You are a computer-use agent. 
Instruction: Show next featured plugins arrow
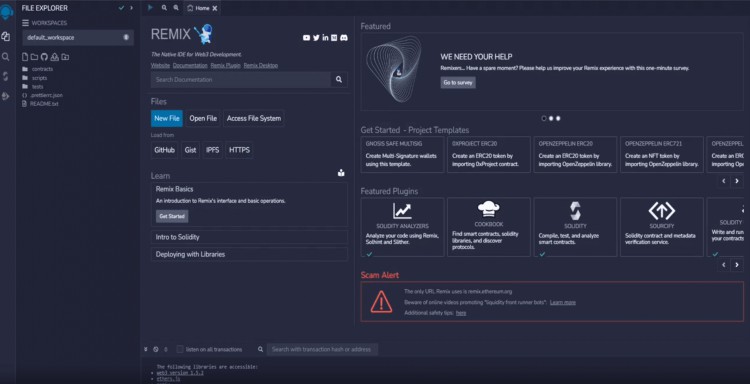(x=737, y=264)
